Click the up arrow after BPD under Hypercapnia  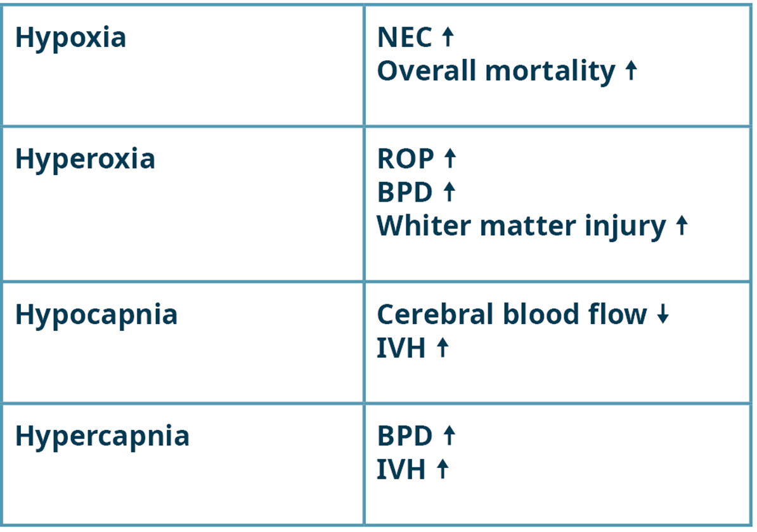[x=450, y=436]
